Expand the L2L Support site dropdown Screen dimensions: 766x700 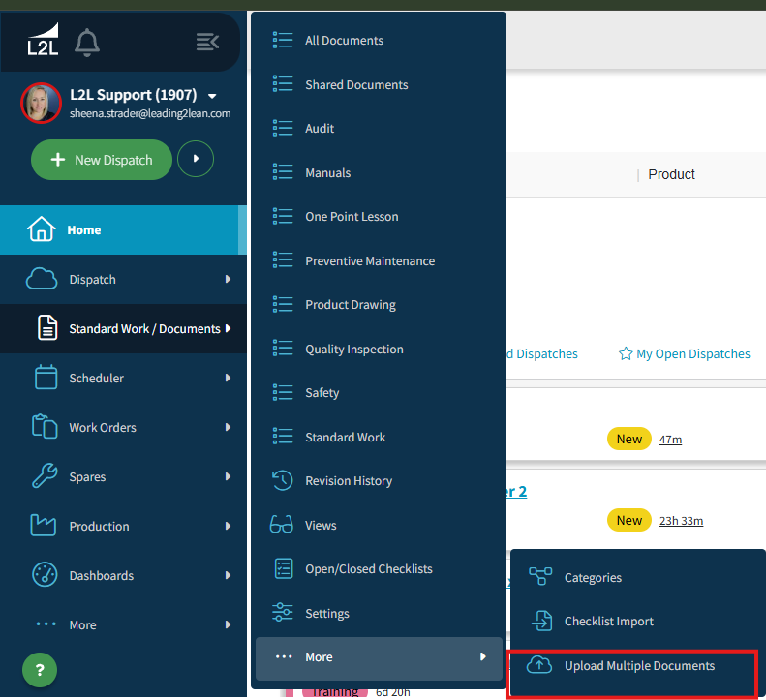(x=212, y=96)
